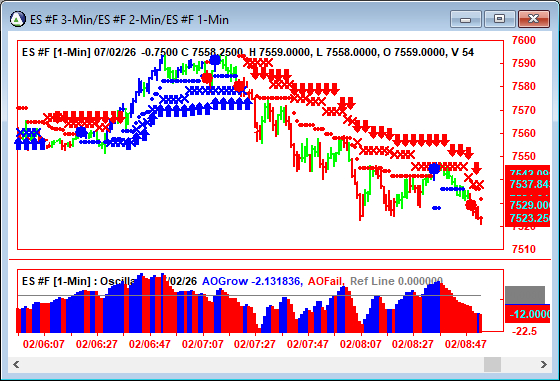Click the right scrollbar arrow
Image resolution: width=560 pixels, height=381 pixels.
(x=543, y=364)
